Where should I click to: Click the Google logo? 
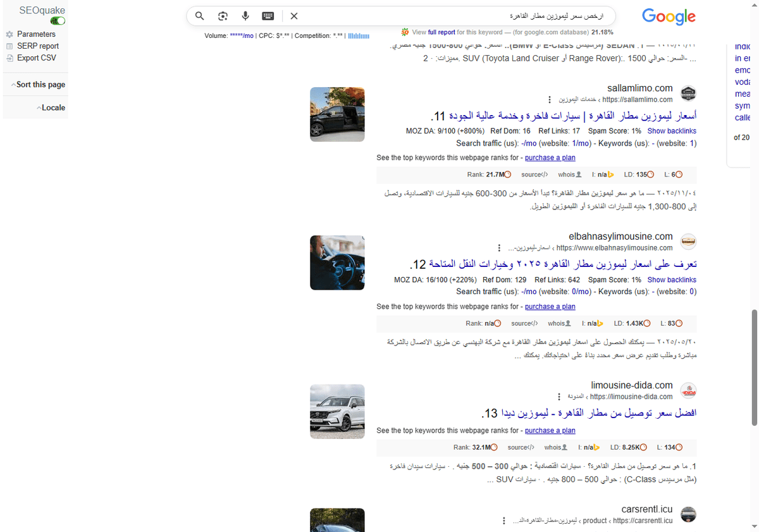[x=669, y=17]
